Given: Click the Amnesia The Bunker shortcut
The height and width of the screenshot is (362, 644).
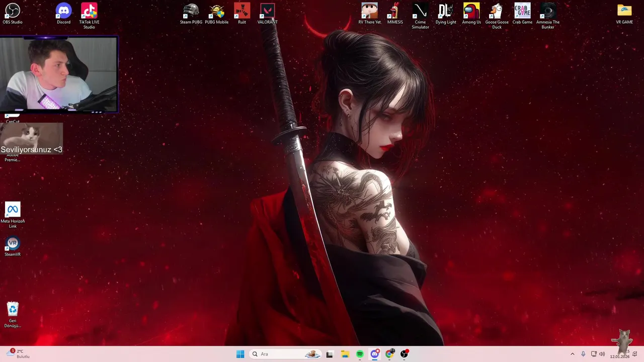Looking at the screenshot, I should pyautogui.click(x=548, y=16).
